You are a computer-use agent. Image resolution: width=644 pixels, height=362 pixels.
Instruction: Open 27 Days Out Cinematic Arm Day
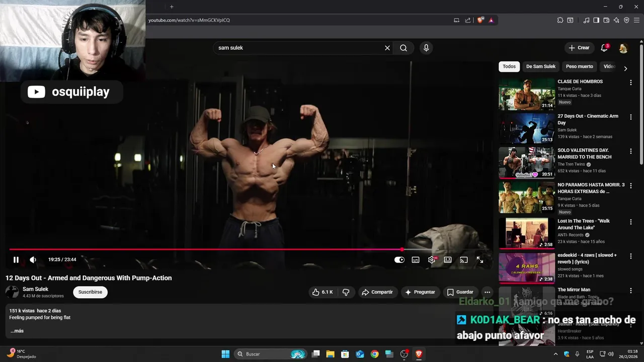[x=588, y=119]
